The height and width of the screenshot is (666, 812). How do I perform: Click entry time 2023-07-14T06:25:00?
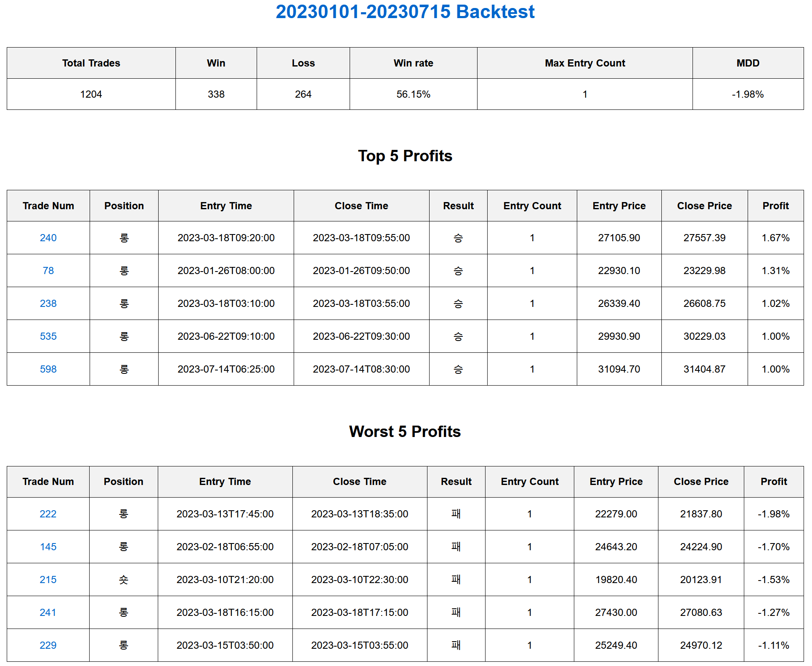(226, 369)
